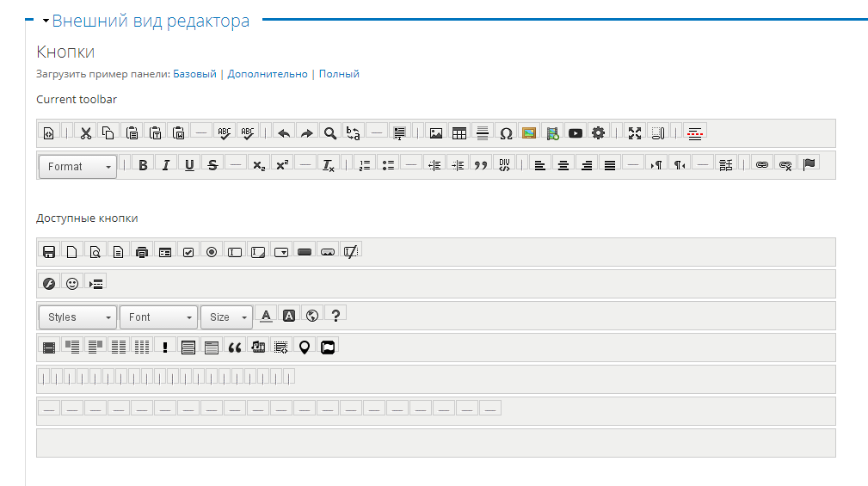The image size is (868, 486).
Task: Click the Remove format icon
Action: point(329,165)
